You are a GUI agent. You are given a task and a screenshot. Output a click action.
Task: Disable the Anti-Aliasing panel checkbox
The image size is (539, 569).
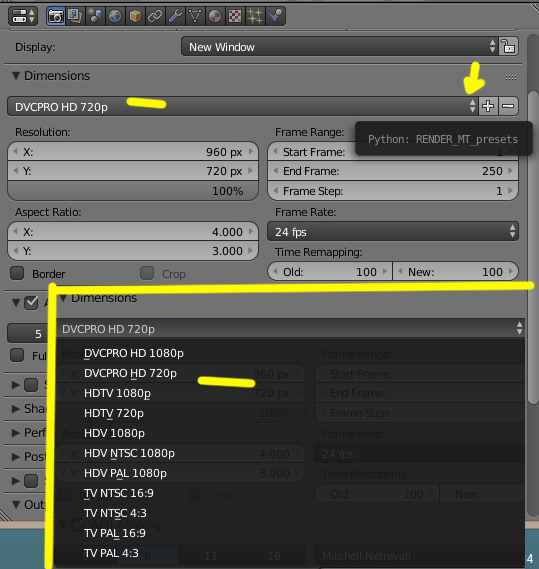(31, 303)
